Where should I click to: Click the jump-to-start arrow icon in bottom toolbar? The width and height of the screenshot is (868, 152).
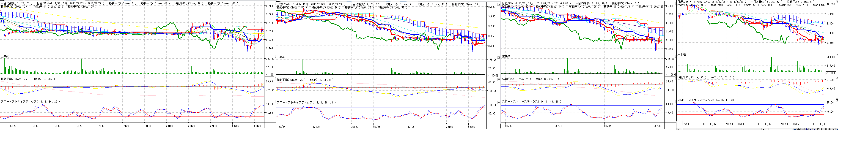point(795,130)
